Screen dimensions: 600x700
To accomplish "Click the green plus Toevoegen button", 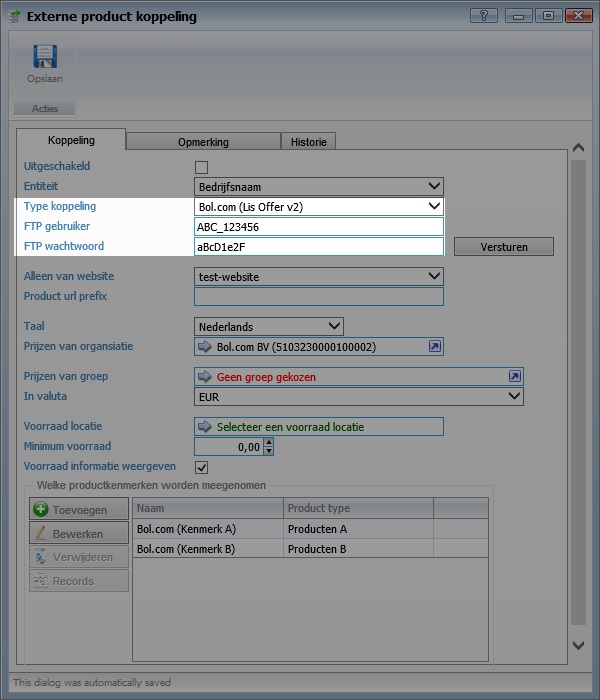I will (79, 510).
